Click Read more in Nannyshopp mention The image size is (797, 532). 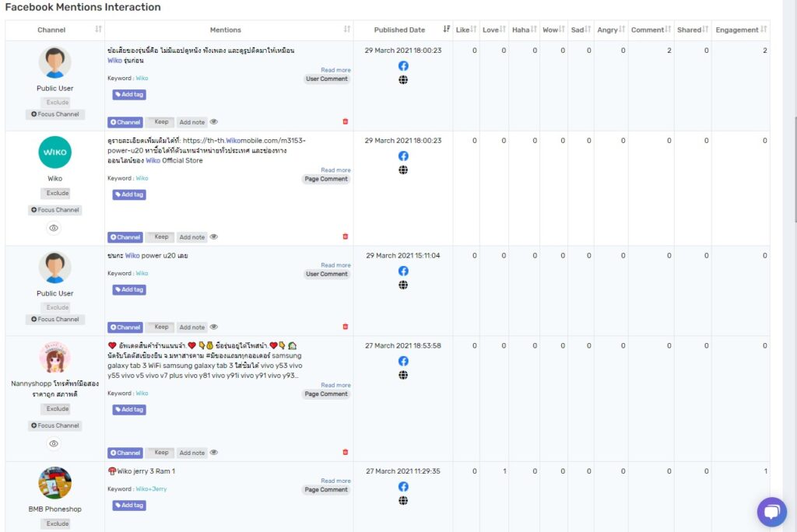click(335, 385)
